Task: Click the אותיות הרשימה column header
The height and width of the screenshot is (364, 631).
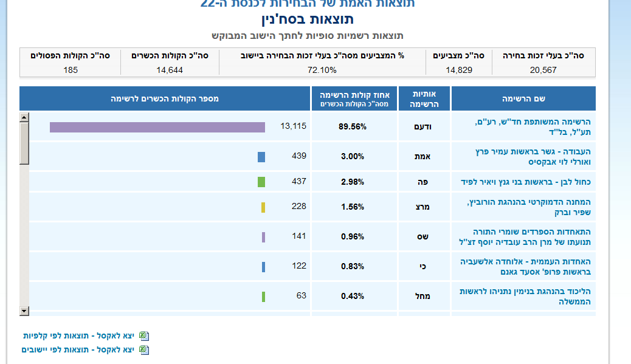Action: point(424,98)
